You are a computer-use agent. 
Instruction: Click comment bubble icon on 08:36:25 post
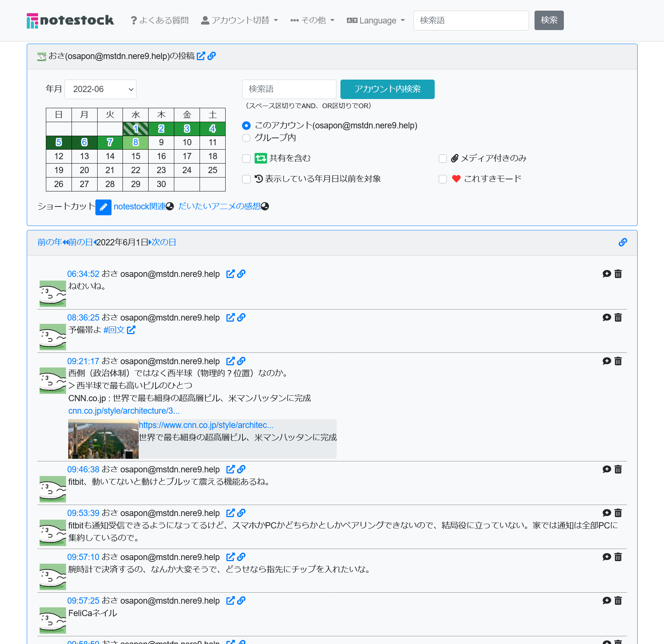tap(607, 318)
